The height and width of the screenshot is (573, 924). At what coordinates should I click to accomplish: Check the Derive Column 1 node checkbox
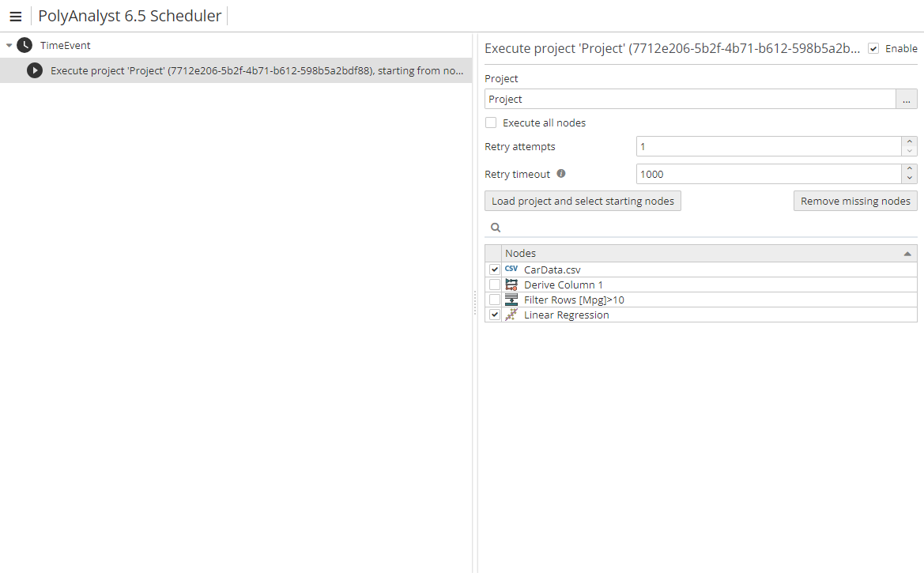[x=494, y=285]
